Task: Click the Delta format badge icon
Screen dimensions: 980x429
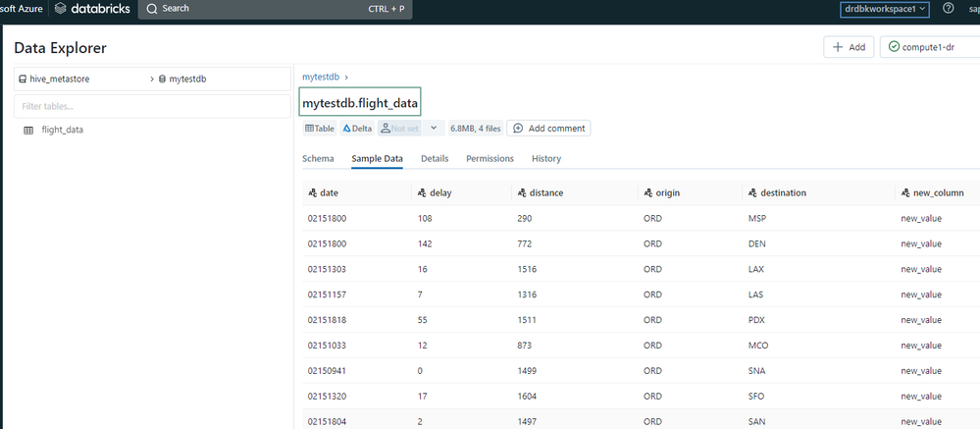Action: (x=346, y=129)
